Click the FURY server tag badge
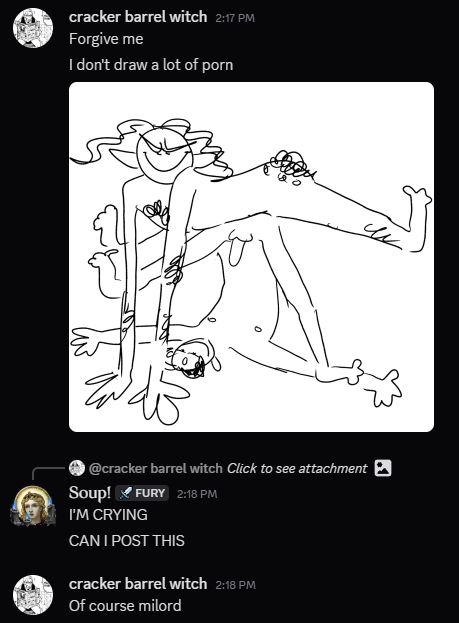This screenshot has width=459, height=623. [142, 493]
